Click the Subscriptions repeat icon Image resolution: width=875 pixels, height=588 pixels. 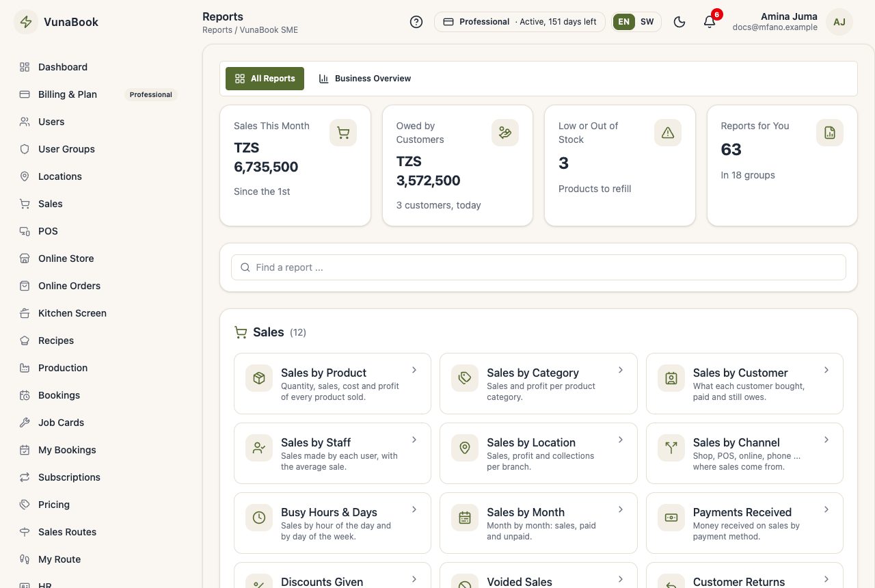25,477
